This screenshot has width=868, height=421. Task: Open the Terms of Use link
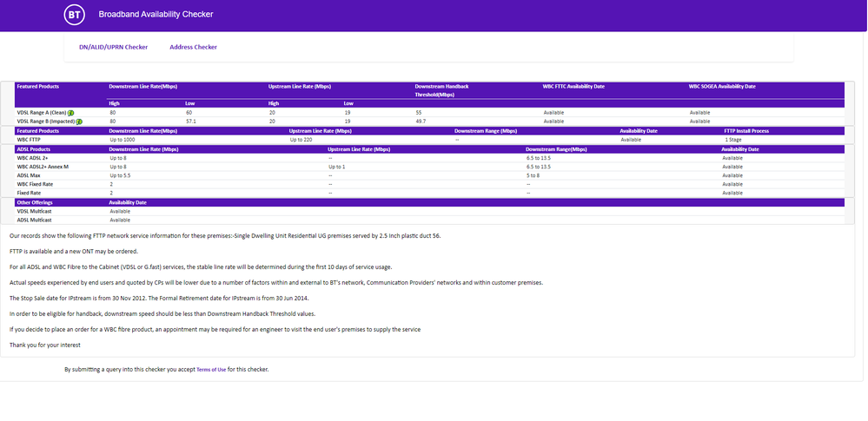[211, 370]
